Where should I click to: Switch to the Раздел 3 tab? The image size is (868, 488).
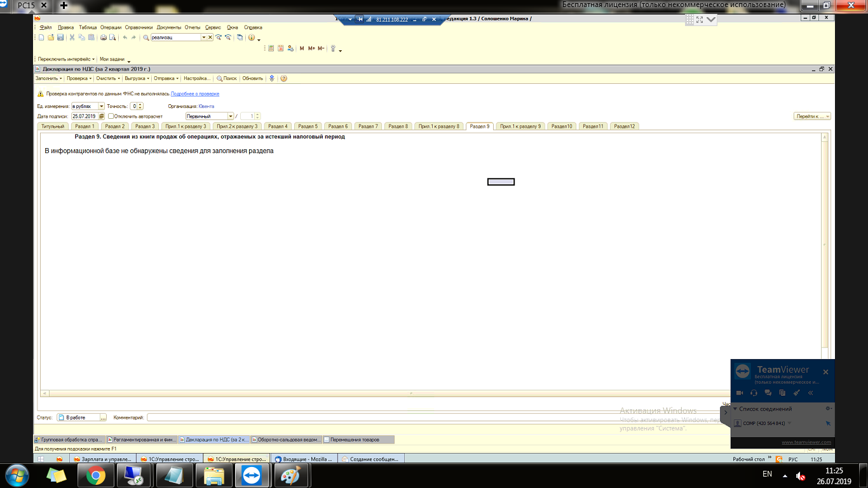144,126
